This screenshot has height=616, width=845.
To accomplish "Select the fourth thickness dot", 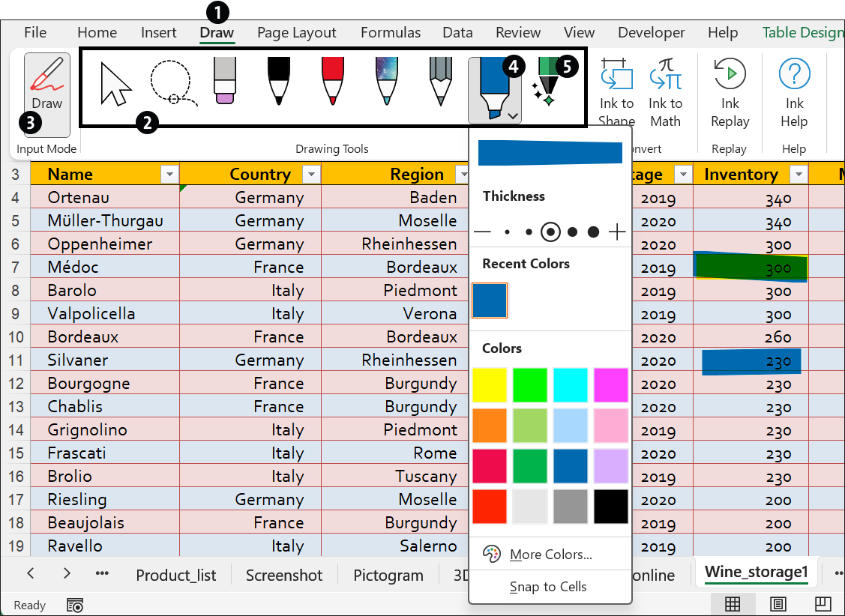I will 572,232.
